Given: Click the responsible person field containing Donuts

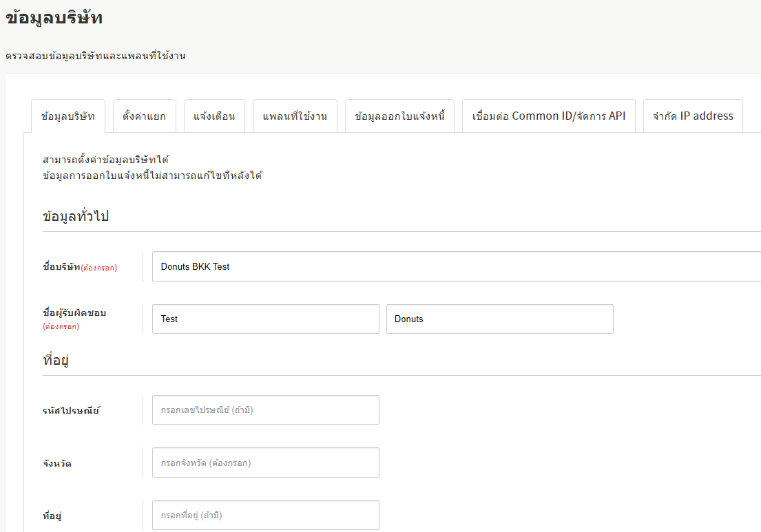Looking at the screenshot, I should [499, 319].
